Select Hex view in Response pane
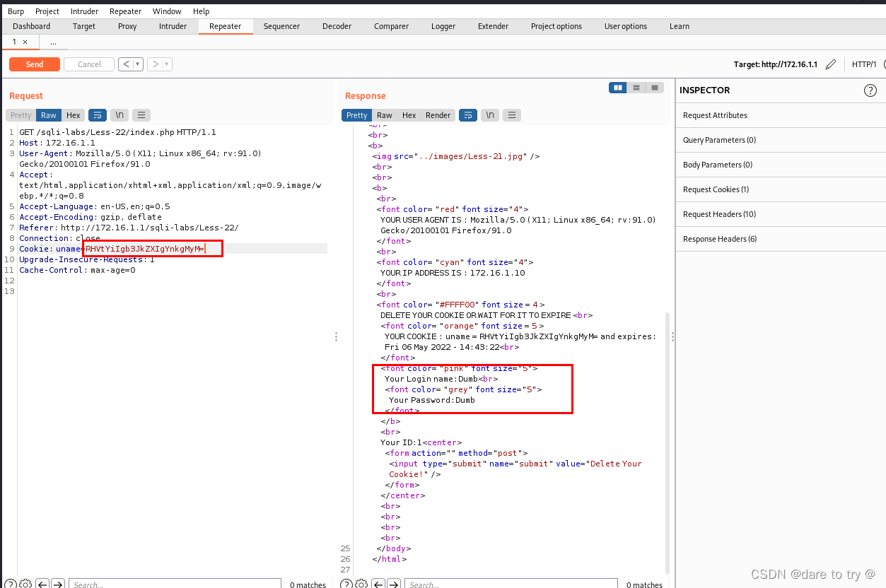The image size is (886, 588). pos(409,115)
